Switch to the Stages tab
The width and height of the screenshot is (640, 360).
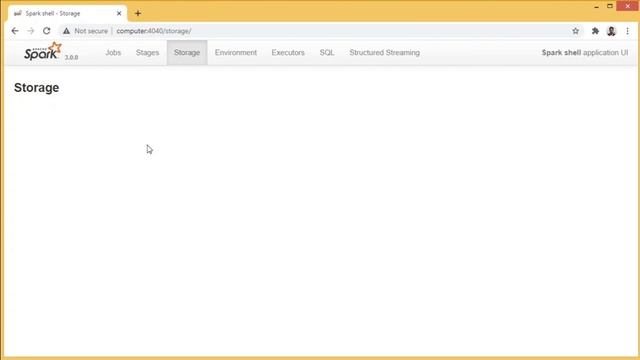point(147,53)
